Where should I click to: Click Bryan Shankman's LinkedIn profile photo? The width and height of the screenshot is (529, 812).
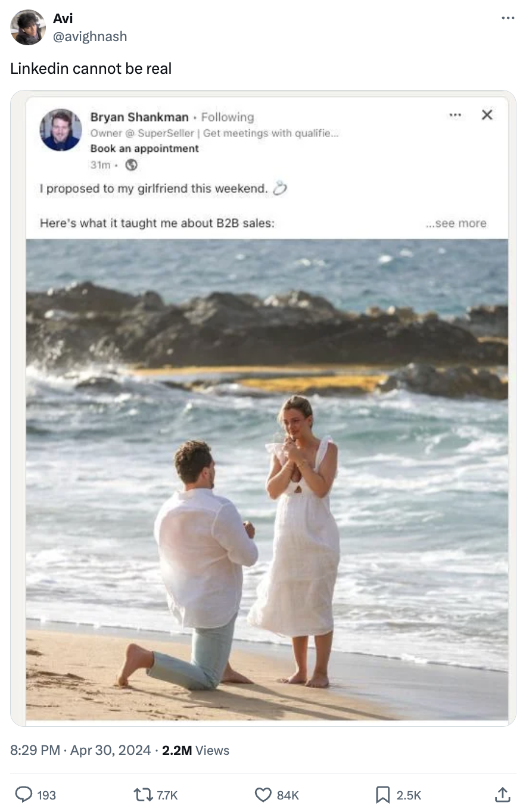pos(61,130)
